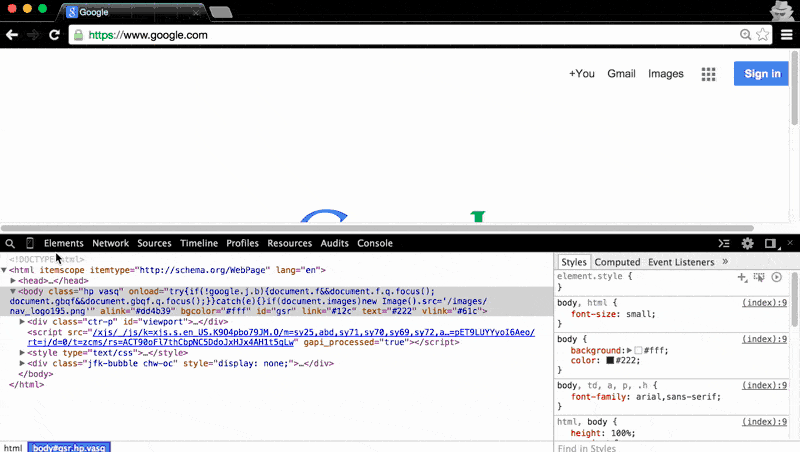
Task: Close the Google browser tab
Action: click(196, 12)
